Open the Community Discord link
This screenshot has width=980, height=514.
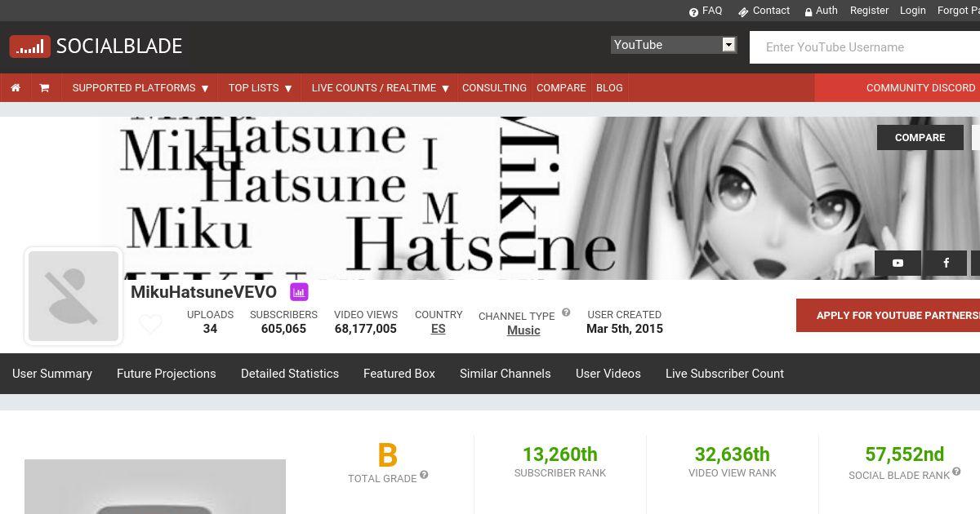(920, 87)
